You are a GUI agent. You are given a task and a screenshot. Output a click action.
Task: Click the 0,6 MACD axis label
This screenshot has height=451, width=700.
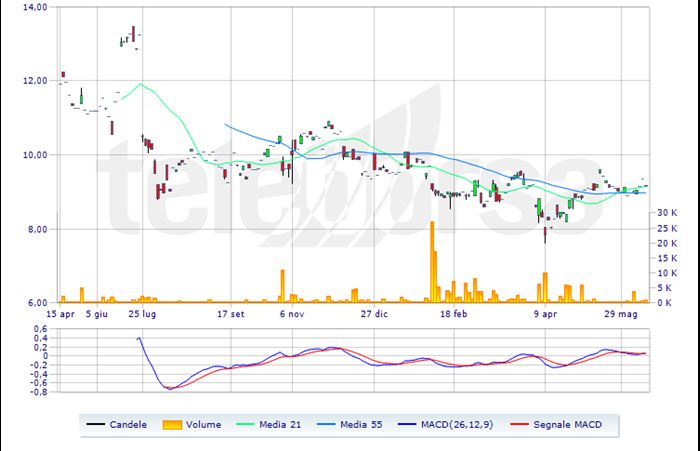tap(41, 329)
